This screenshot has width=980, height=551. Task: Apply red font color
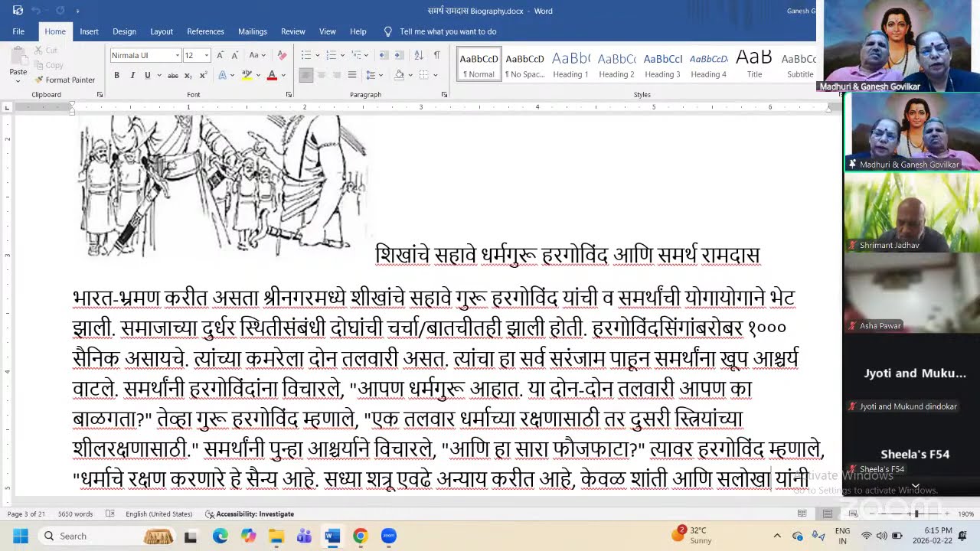[272, 75]
